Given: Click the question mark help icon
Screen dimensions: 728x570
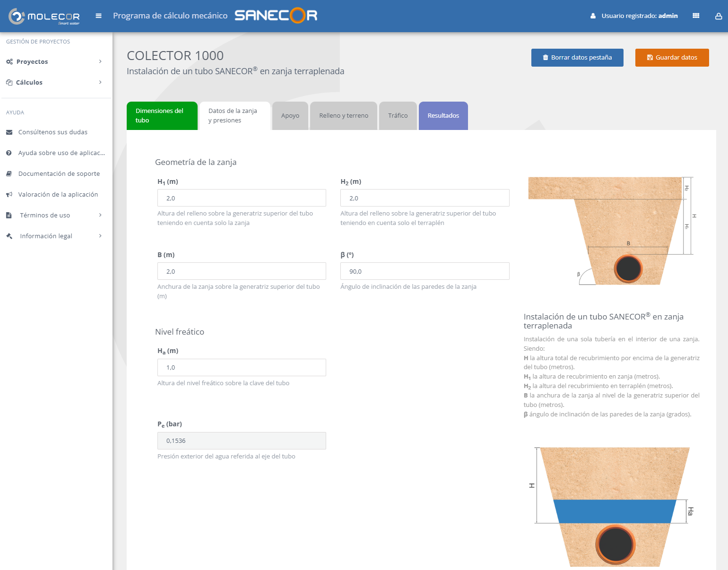Looking at the screenshot, I should (9, 153).
